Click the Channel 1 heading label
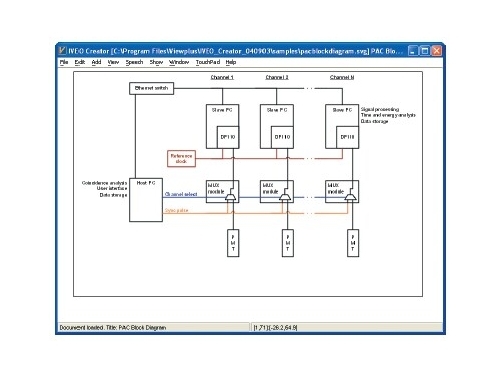The width and height of the screenshot is (500, 378). point(222,77)
